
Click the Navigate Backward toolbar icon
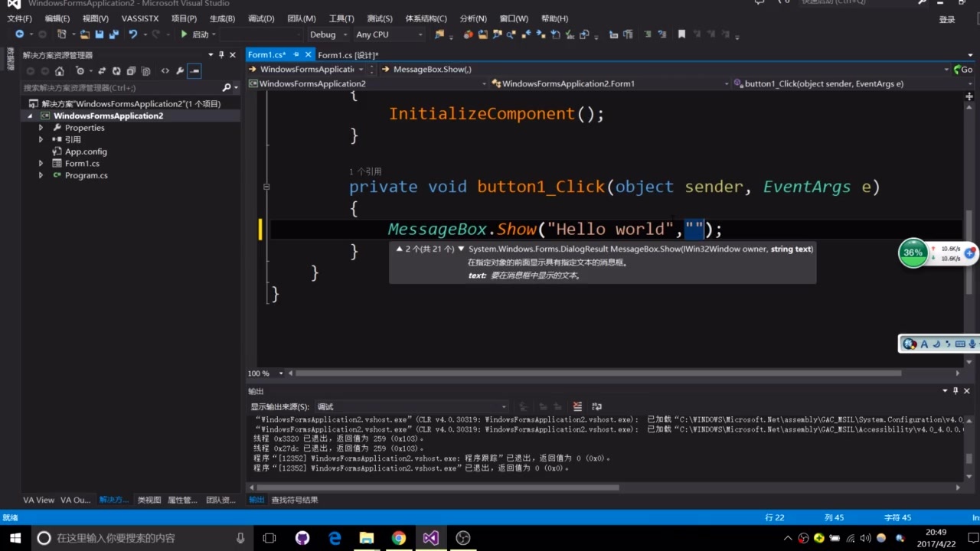pos(19,34)
